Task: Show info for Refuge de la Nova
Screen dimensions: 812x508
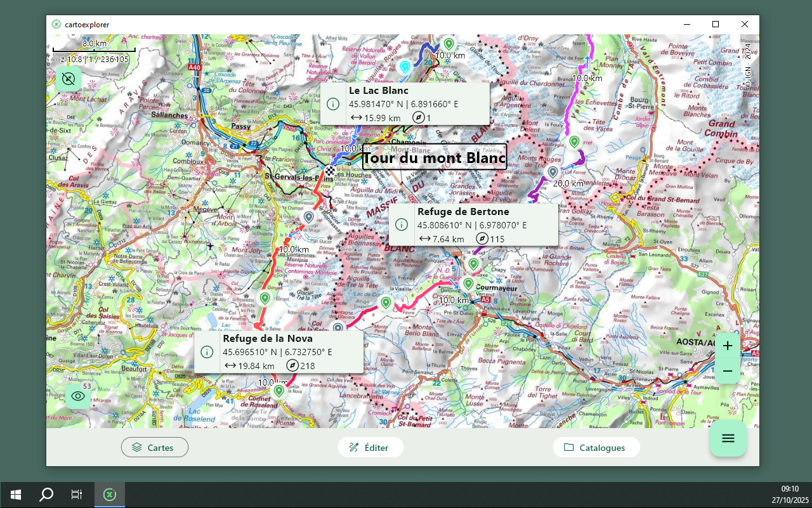Action: pos(206,352)
